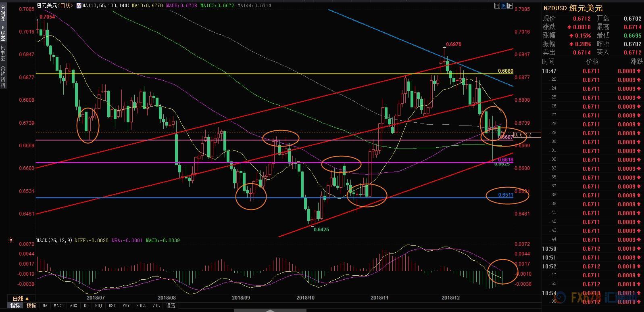Apply the RSI indicator
The width and height of the screenshot is (644, 312).
[x=113, y=306]
